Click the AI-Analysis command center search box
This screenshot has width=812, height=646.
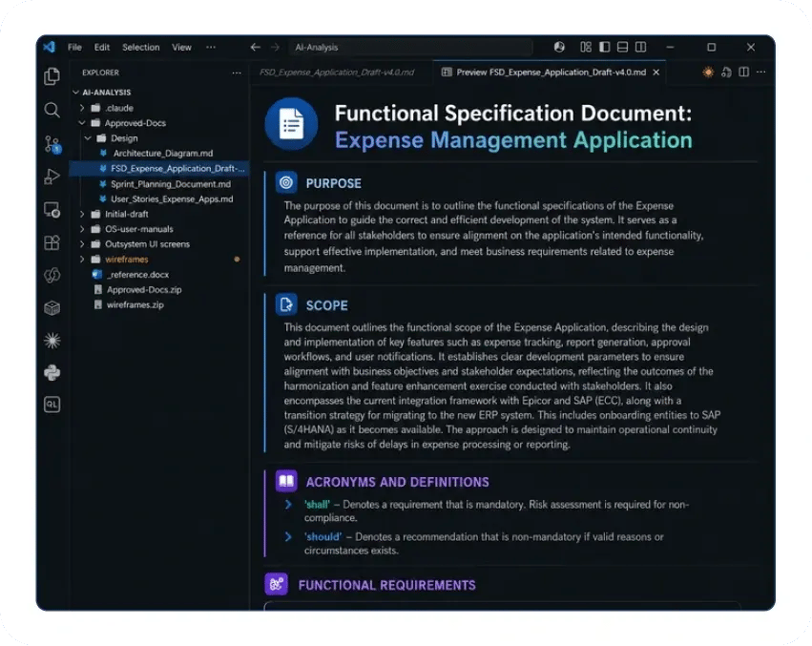410,47
